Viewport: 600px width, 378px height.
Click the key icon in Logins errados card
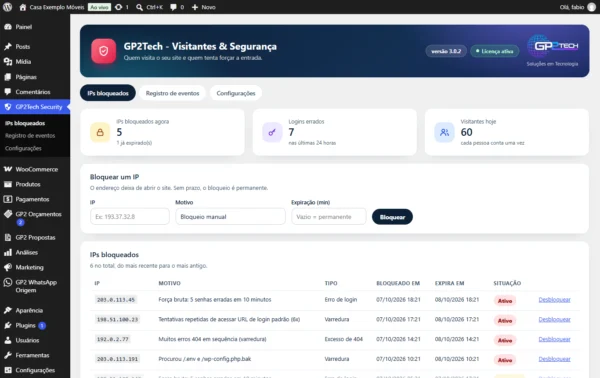(x=272, y=132)
